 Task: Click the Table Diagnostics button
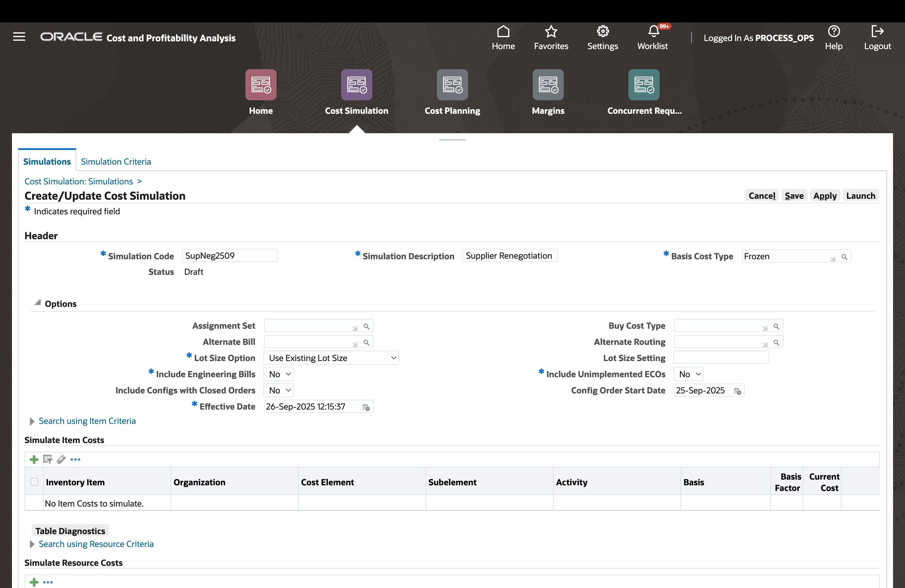pos(70,531)
